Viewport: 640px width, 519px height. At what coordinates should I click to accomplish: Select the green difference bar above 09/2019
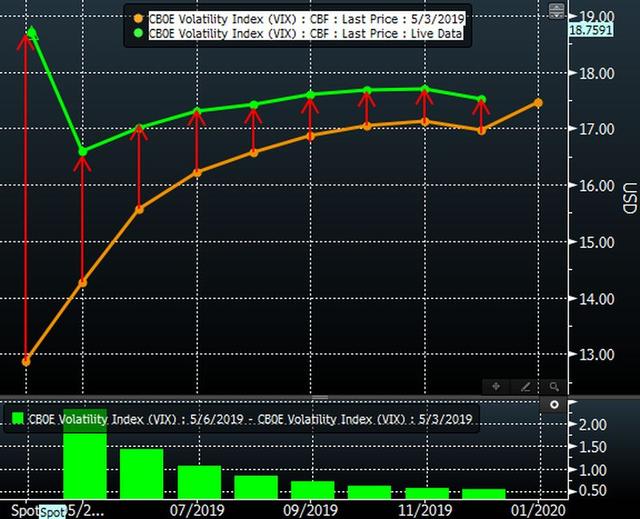coord(313,490)
